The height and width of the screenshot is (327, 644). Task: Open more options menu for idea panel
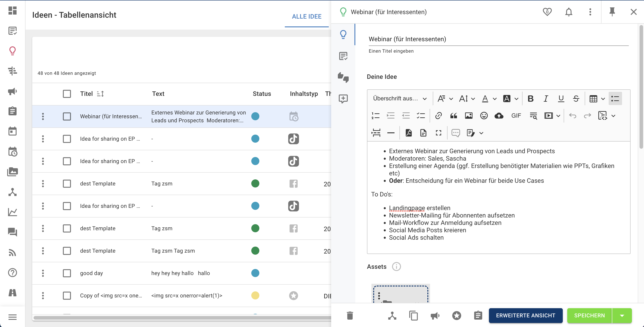click(590, 12)
